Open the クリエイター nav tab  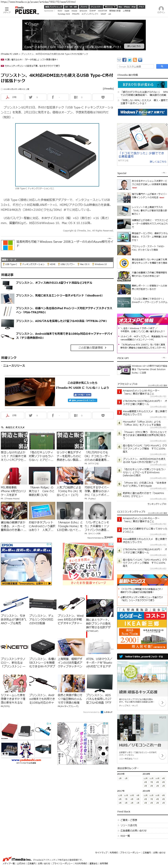click(96, 7)
